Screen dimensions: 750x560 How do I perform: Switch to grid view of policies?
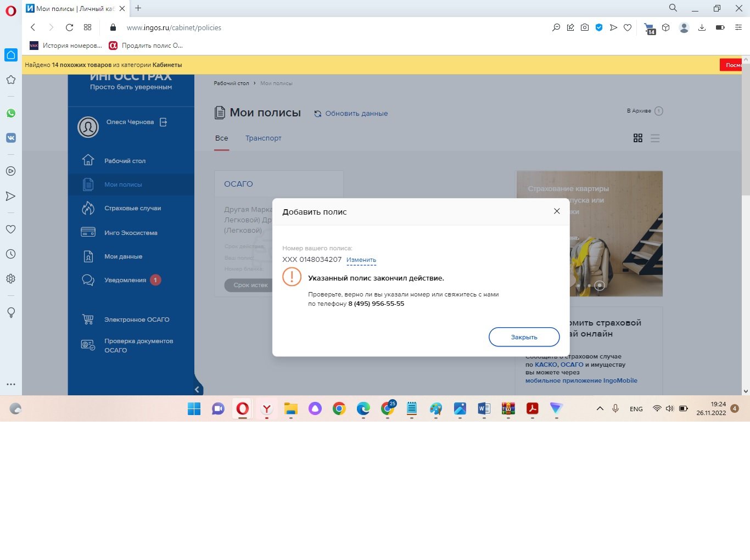tap(638, 138)
